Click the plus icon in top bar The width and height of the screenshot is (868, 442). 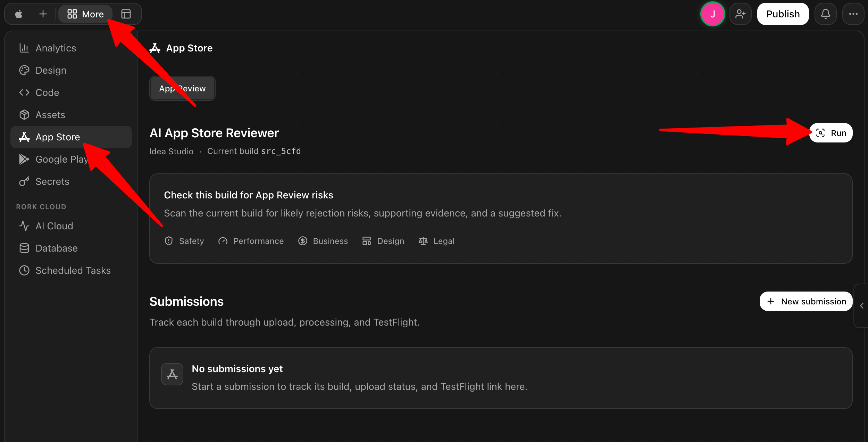pyautogui.click(x=43, y=14)
